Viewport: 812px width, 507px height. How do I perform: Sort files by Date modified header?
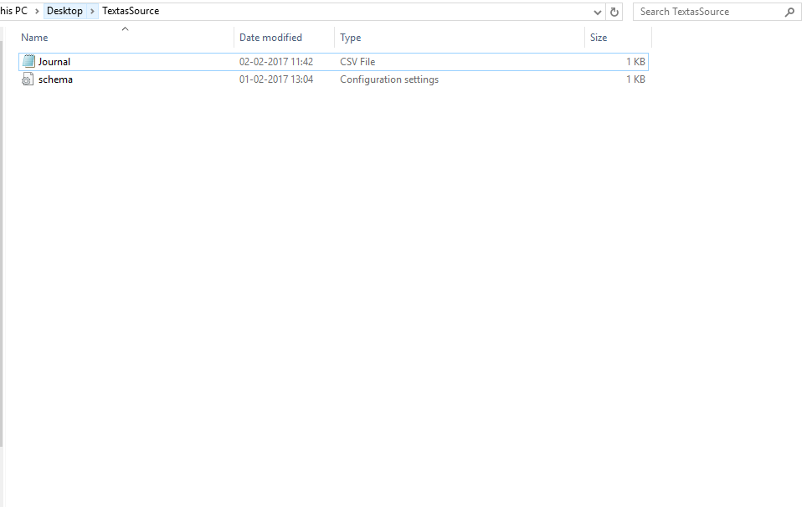coord(270,38)
